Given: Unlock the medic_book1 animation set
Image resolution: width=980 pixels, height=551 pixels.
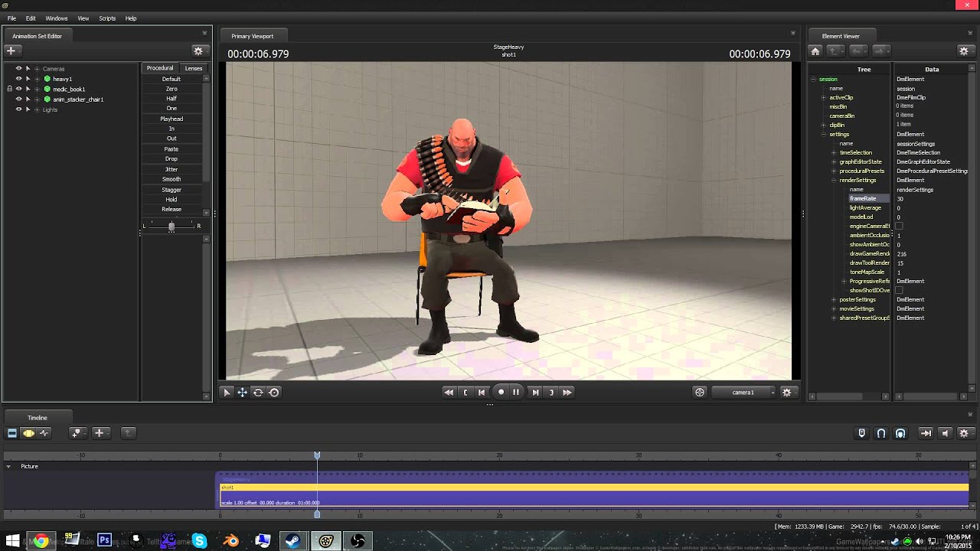Looking at the screenshot, I should 9,89.
